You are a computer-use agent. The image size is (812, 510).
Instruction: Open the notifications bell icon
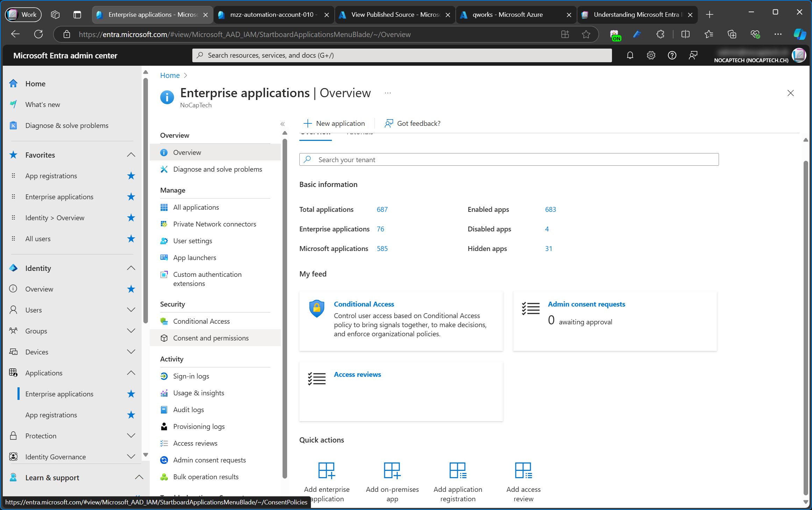coord(630,55)
